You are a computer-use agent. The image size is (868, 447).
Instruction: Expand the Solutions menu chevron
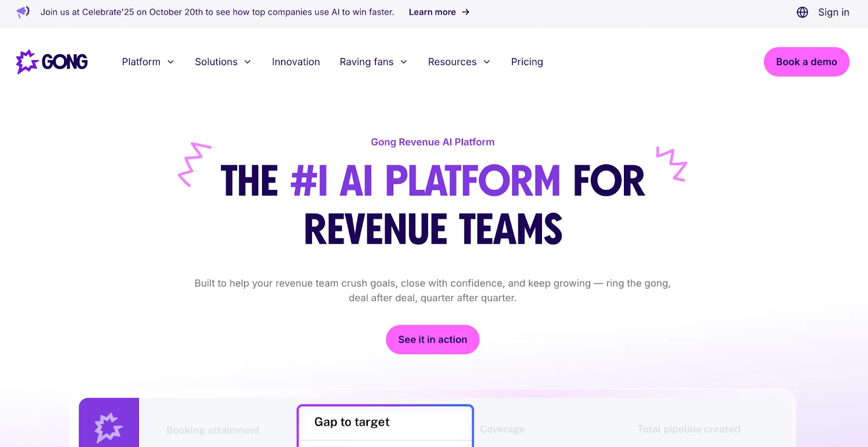(247, 62)
